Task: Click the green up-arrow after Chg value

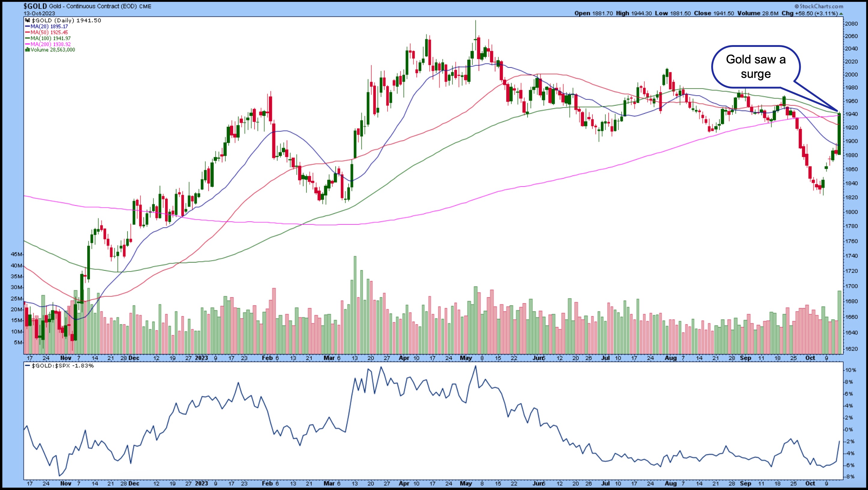Action: click(x=841, y=14)
